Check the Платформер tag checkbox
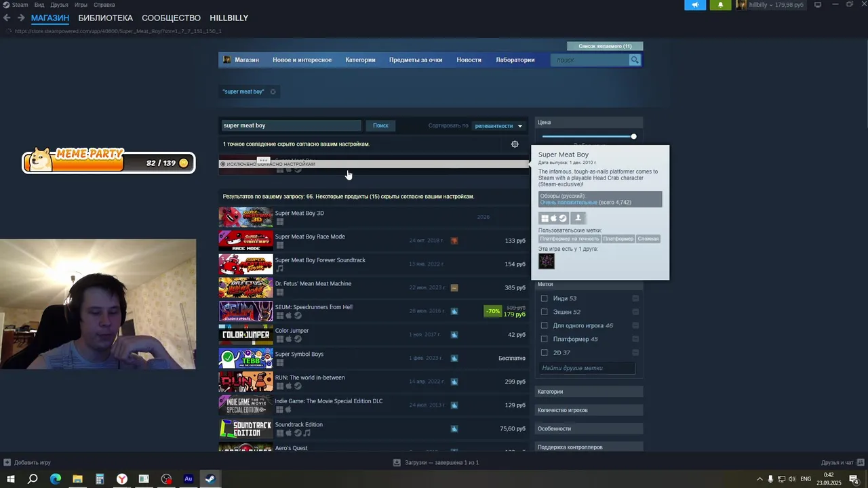The height and width of the screenshot is (488, 868). (x=544, y=339)
